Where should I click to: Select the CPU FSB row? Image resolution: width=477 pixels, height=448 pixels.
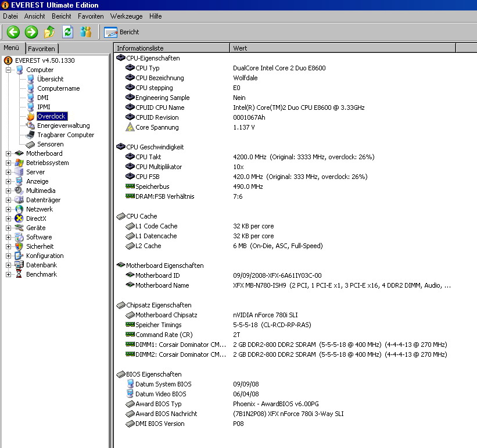pyautogui.click(x=246, y=177)
